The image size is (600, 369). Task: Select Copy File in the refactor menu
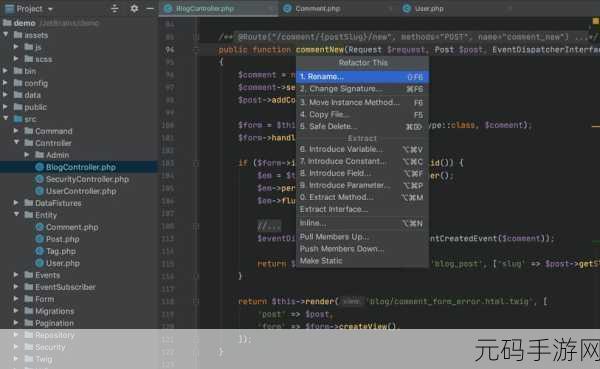362,114
